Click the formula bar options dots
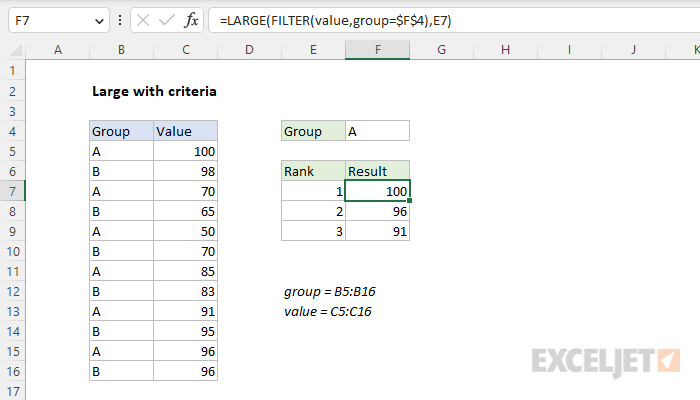Image resolution: width=700 pixels, height=400 pixels. click(120, 20)
